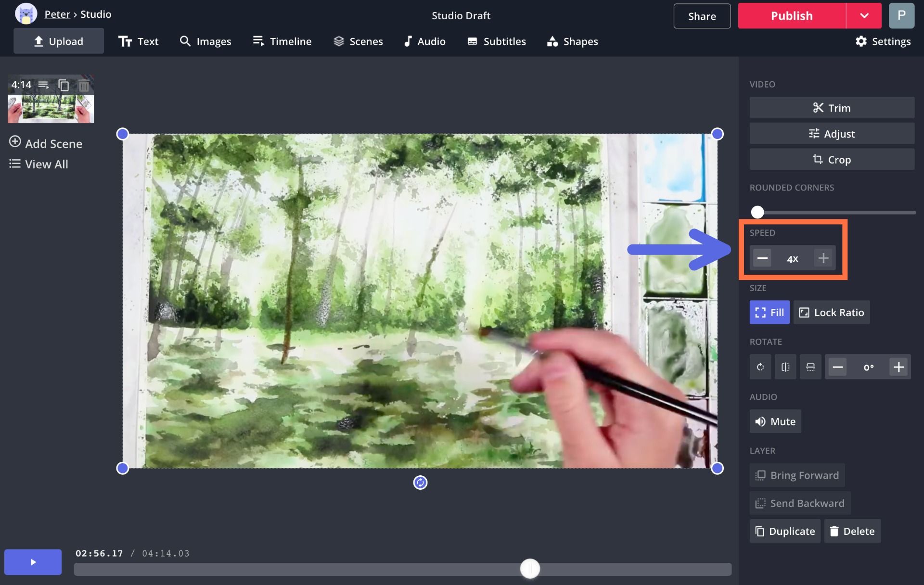The image size is (924, 585).
Task: Open the Shapes menu
Action: [x=572, y=41]
